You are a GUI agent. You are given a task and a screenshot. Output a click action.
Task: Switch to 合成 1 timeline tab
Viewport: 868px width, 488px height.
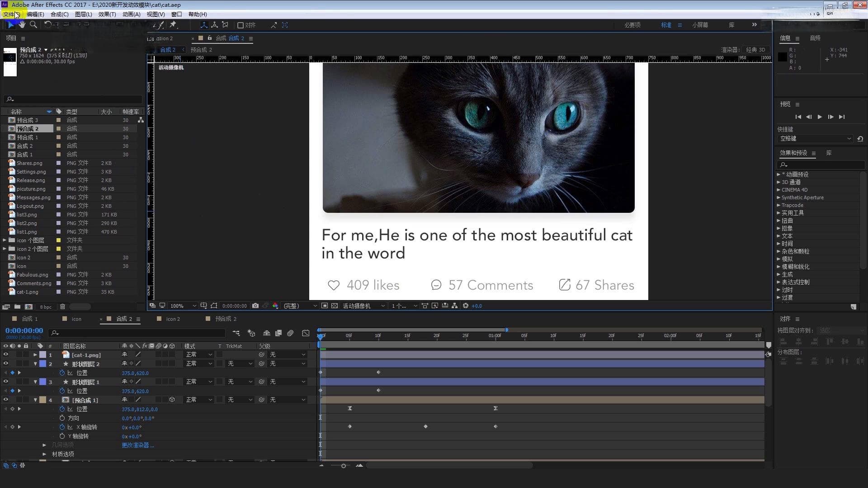(x=30, y=319)
